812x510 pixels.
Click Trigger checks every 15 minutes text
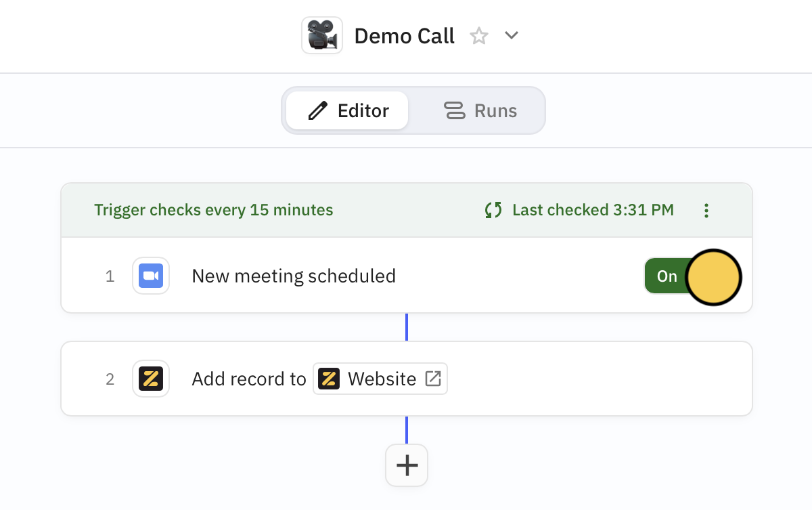point(214,210)
